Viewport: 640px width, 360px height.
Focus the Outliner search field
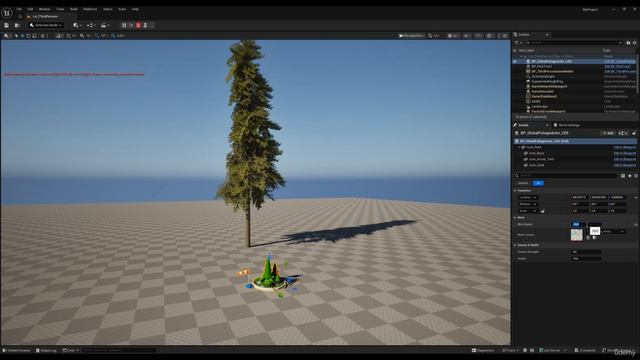[x=574, y=42]
